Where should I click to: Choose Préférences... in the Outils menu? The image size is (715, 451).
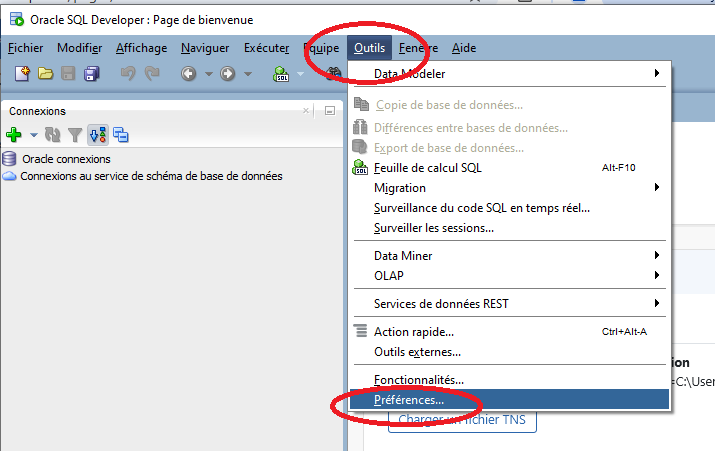[509, 399]
